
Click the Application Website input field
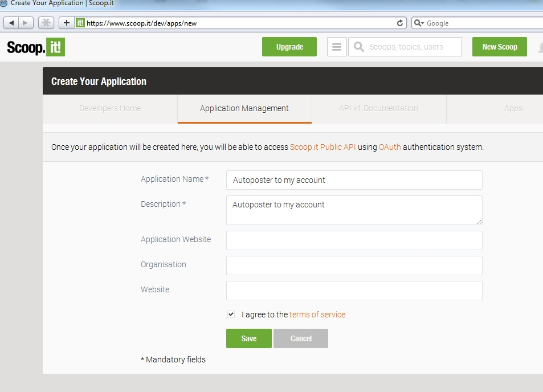353,240
